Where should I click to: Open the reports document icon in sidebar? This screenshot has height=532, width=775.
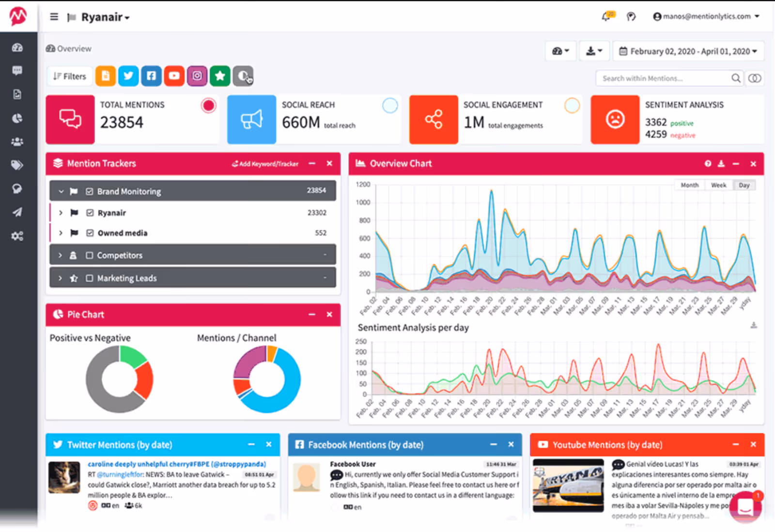(17, 94)
